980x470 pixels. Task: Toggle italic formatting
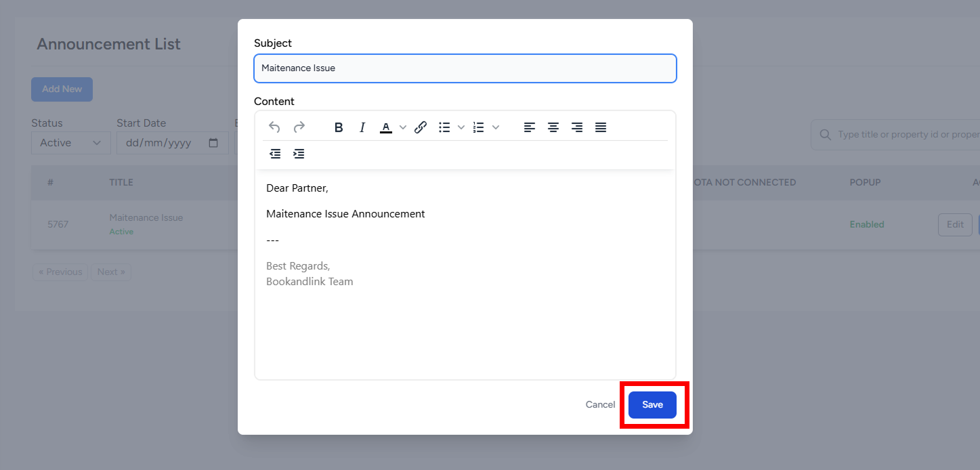point(362,127)
